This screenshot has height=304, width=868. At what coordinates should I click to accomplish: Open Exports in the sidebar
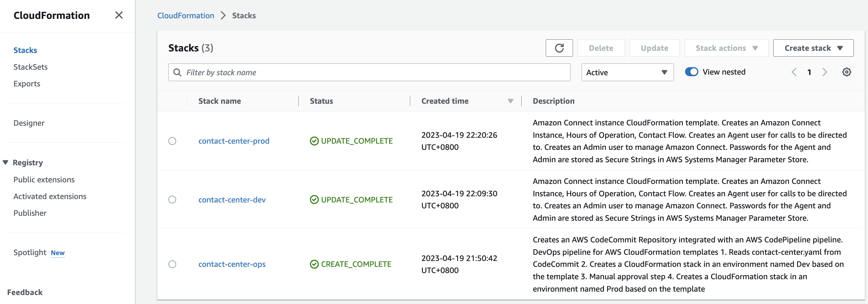[27, 84]
